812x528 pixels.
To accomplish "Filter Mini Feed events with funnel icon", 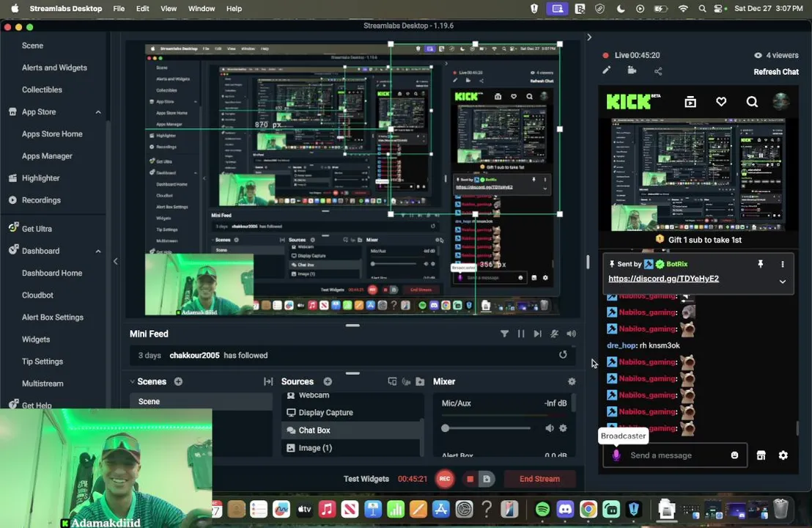I will [x=504, y=334].
